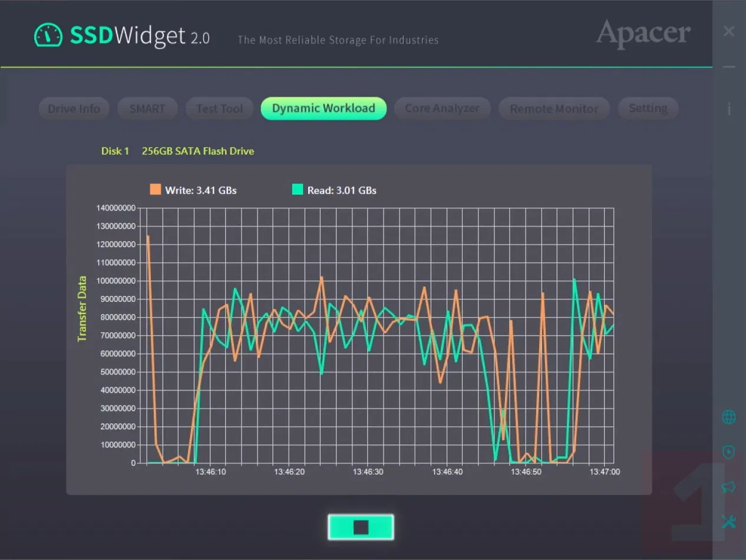746x560 pixels.
Task: Switch to the Remote Monitor tab
Action: (x=554, y=108)
